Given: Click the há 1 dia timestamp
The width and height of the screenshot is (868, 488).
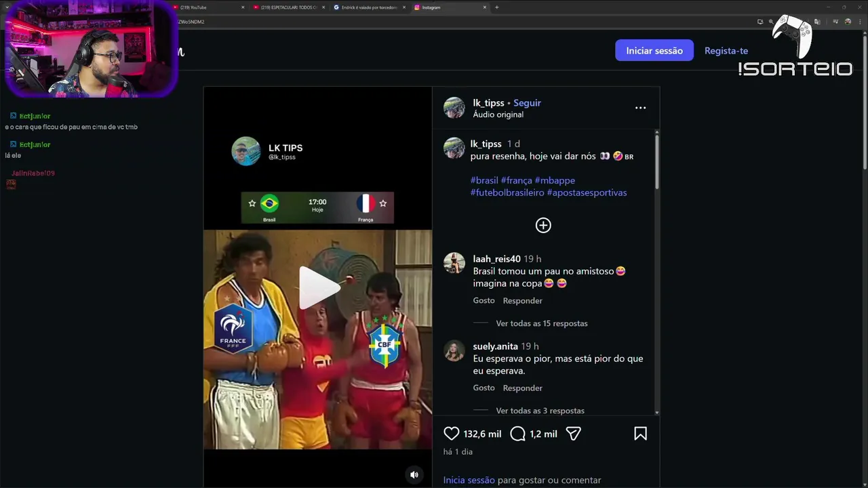Looking at the screenshot, I should point(458,451).
